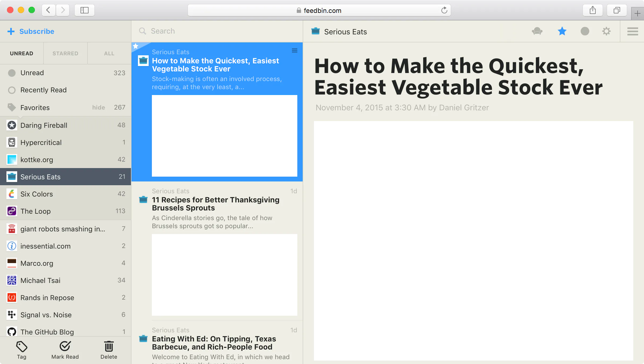
Task: Reload the page with the refresh icon
Action: (x=444, y=10)
